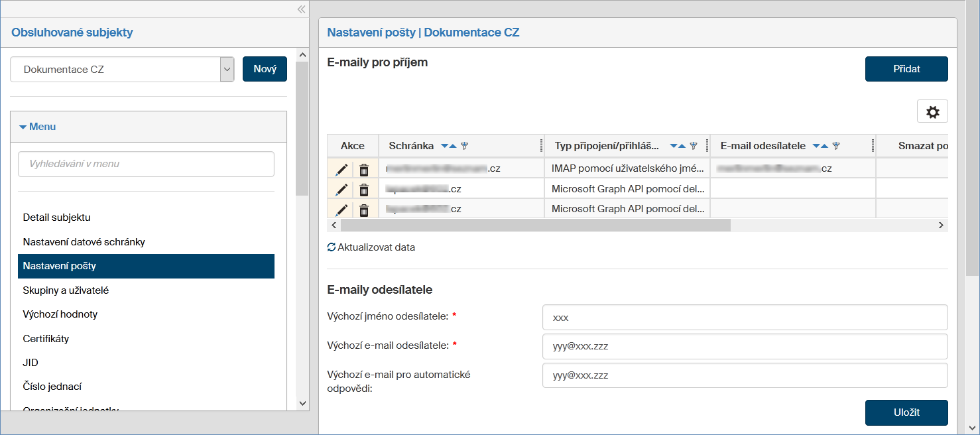Filter the Typ připojení/přihlášení column

(x=694, y=146)
